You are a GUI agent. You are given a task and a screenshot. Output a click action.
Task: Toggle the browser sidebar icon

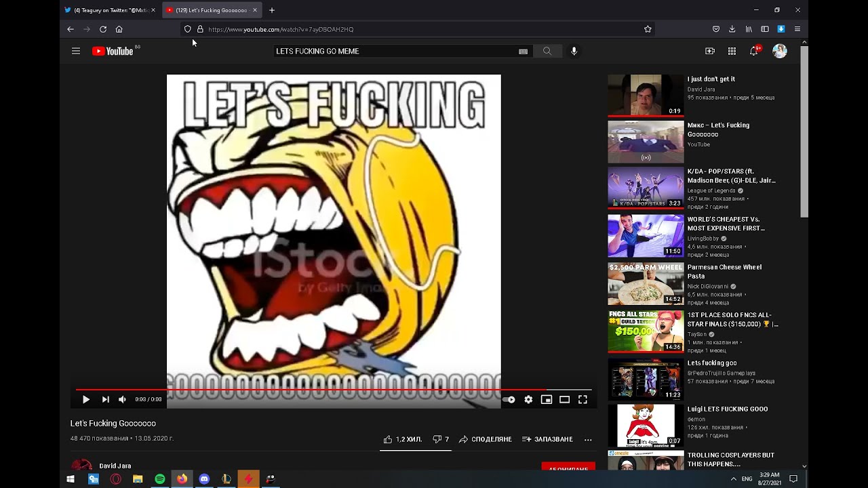click(x=765, y=29)
